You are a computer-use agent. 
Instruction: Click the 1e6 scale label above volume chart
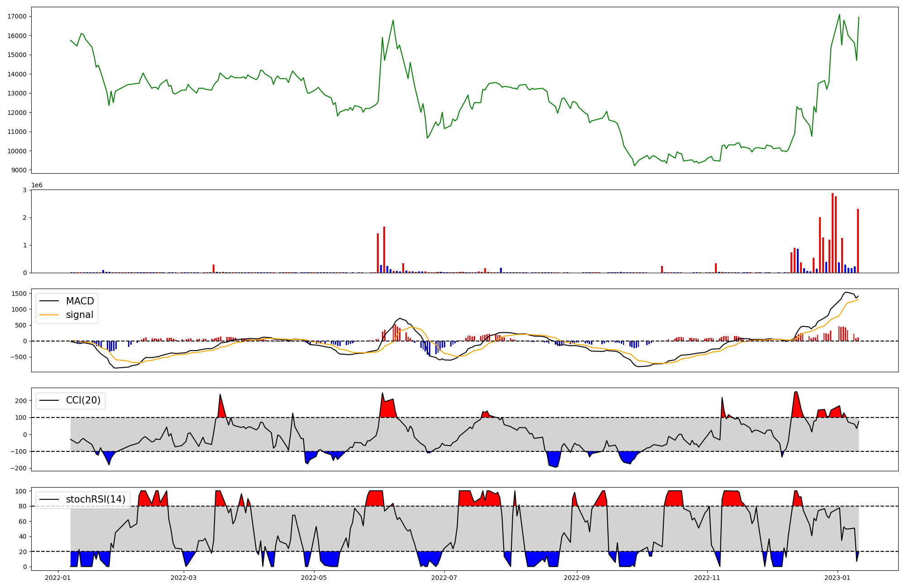click(x=37, y=185)
